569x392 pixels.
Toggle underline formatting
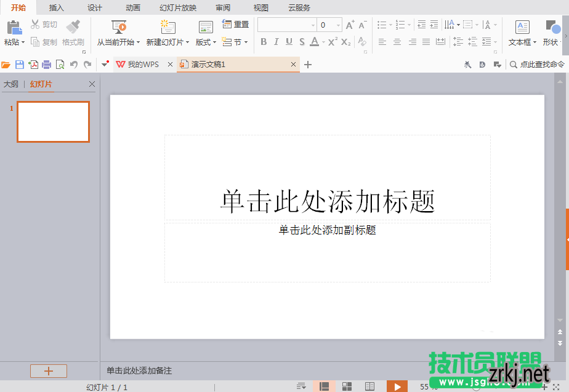[289, 42]
